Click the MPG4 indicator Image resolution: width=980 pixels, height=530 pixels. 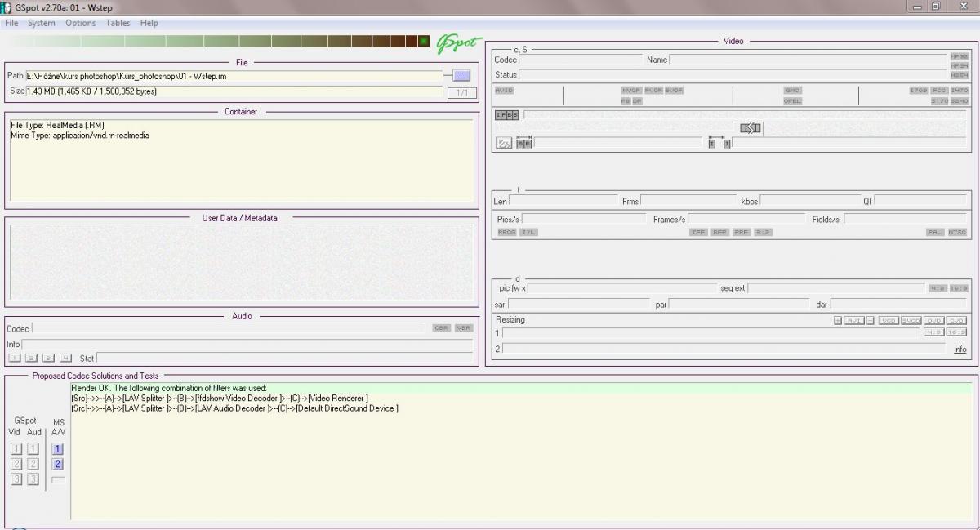click(959, 65)
